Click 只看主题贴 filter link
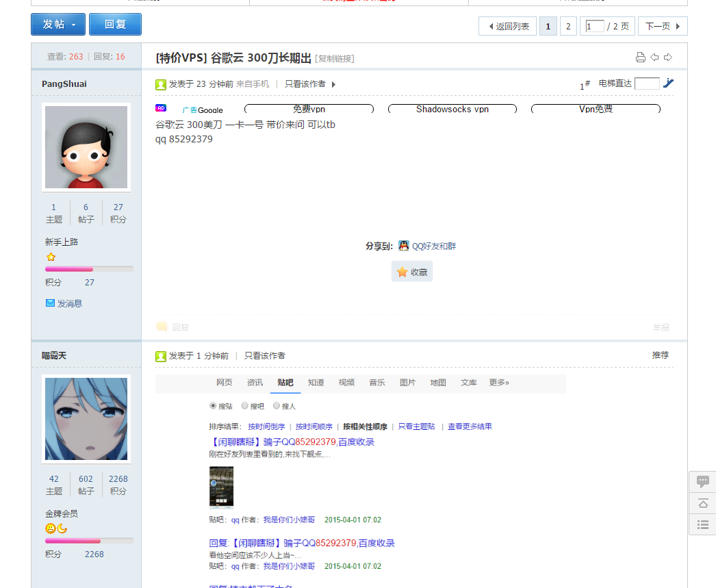Screen dimensions: 716x588 click(x=416, y=426)
